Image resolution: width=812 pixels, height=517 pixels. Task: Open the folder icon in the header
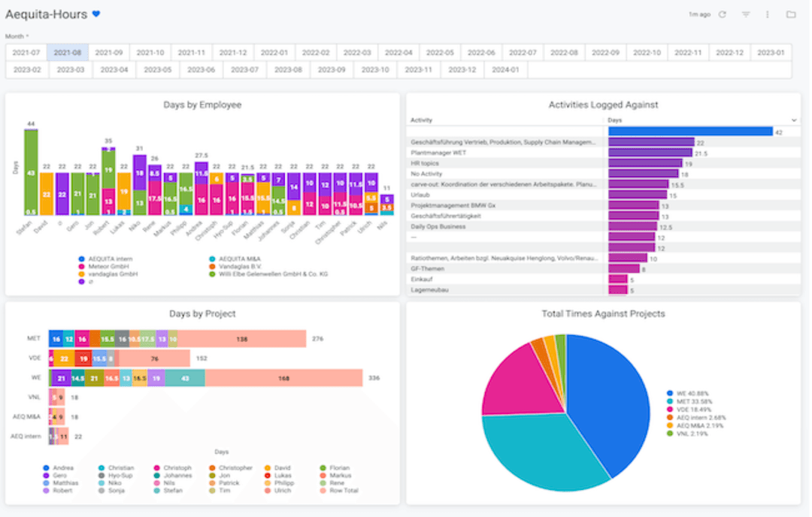[x=791, y=14]
